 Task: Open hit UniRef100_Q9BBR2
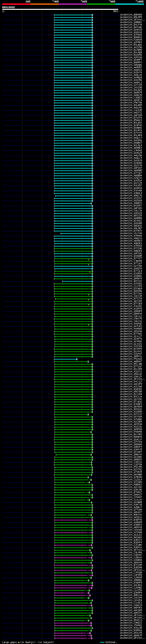click(131, 22)
